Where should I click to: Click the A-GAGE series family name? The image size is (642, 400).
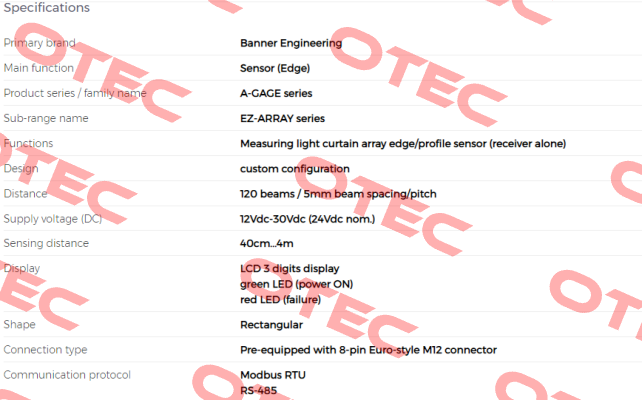point(276,93)
